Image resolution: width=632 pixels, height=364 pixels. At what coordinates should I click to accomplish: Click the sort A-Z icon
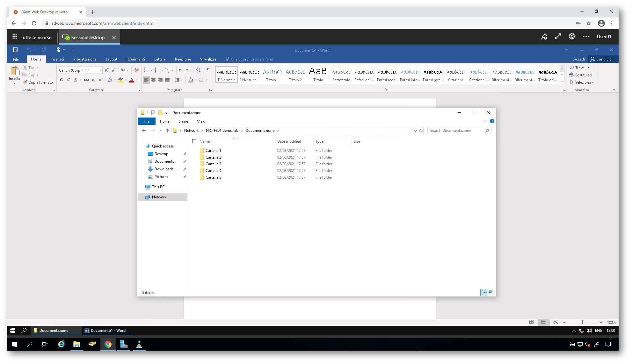click(198, 70)
